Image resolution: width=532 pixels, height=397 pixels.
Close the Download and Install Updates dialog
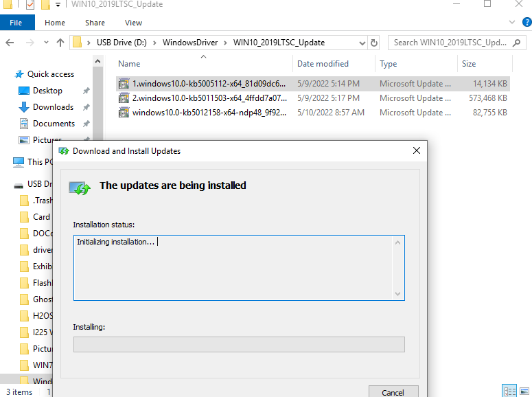(x=417, y=150)
